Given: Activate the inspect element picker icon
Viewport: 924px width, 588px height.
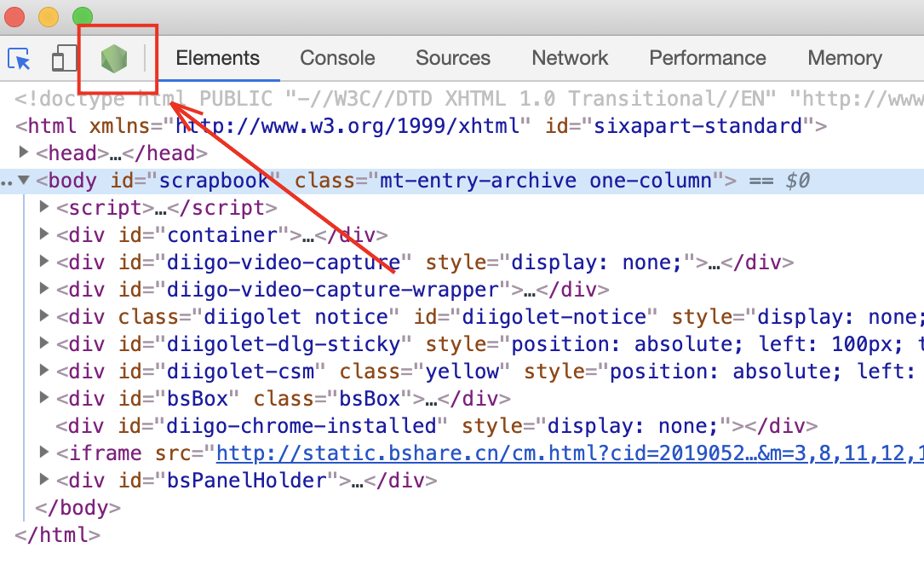Looking at the screenshot, I should click(x=19, y=59).
